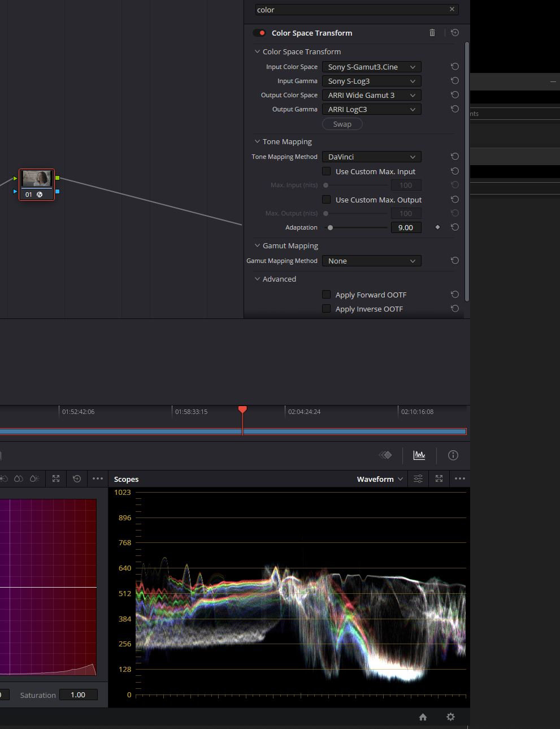This screenshot has width=560, height=729.
Task: Enable Use Custom Max. Input checkbox
Action: pos(326,171)
